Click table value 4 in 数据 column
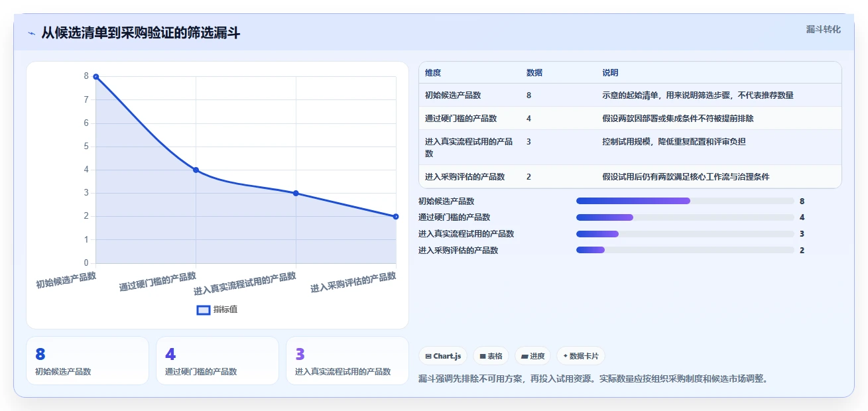Viewport: 868px width, 411px height. 528,119
